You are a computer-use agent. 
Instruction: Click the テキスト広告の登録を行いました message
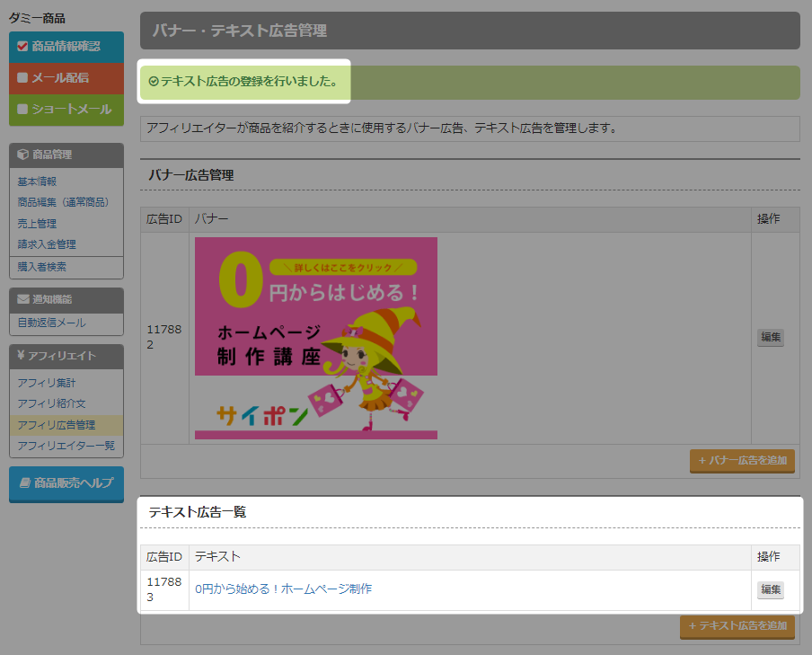click(249, 82)
